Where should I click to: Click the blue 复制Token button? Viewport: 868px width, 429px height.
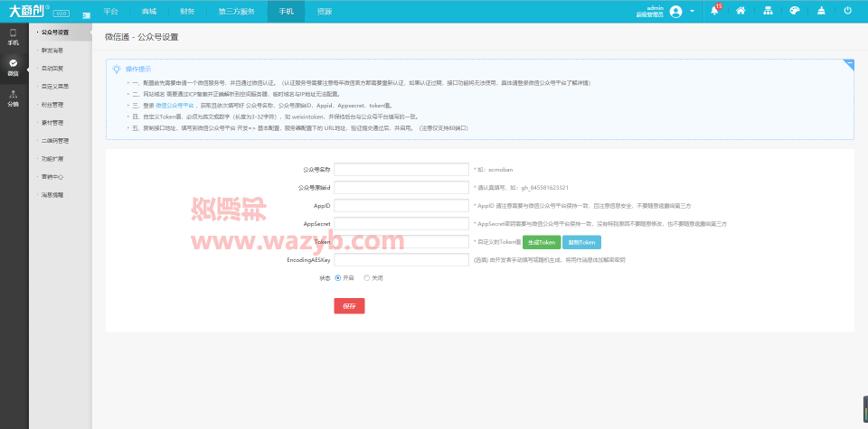(581, 242)
